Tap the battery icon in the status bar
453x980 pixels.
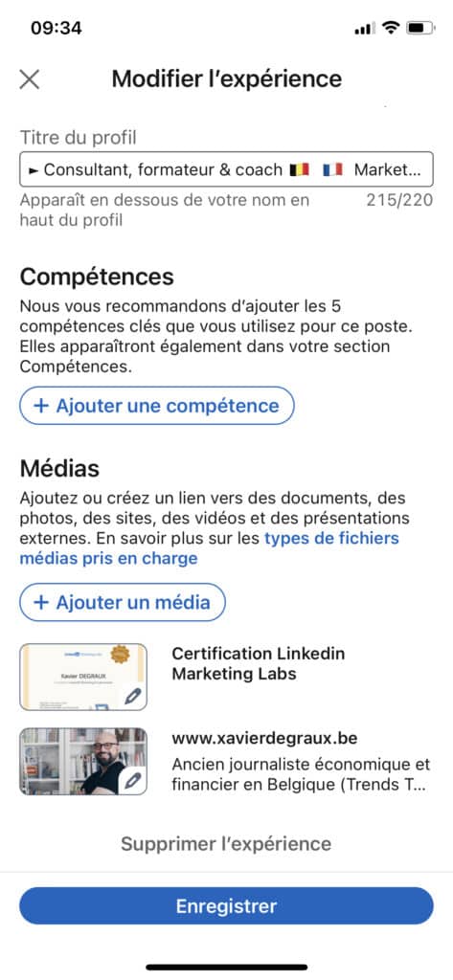[419, 28]
